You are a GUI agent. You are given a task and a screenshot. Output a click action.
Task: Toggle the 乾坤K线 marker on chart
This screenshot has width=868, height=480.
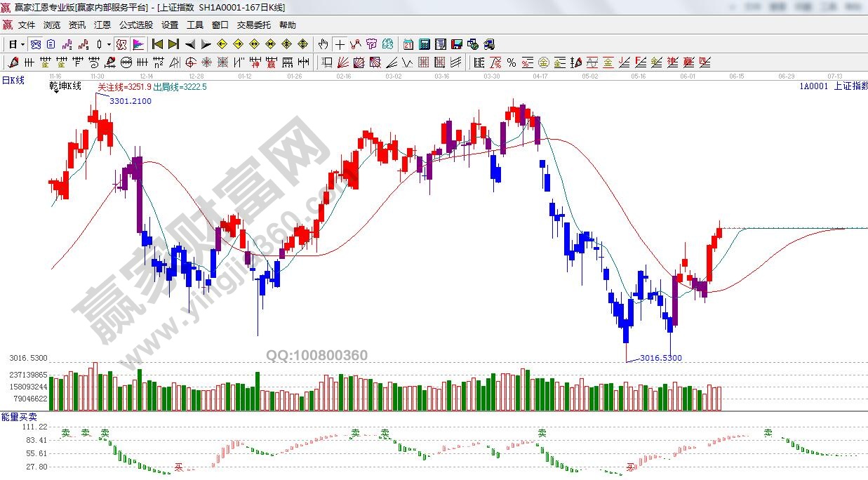[x=65, y=86]
